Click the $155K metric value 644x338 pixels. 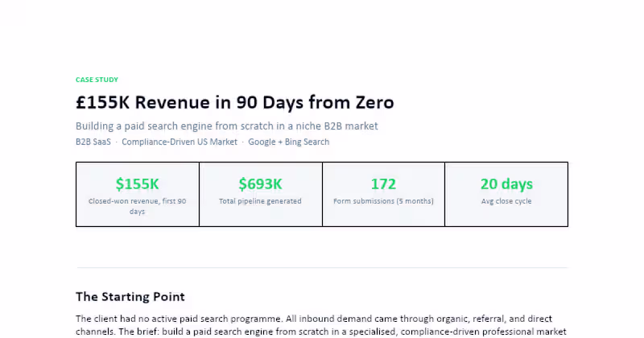(x=137, y=184)
